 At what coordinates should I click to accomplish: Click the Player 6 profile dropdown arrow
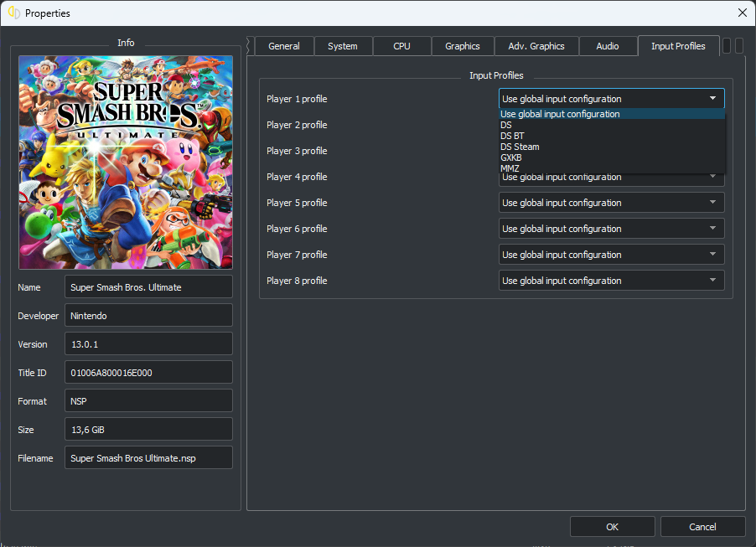click(x=712, y=229)
